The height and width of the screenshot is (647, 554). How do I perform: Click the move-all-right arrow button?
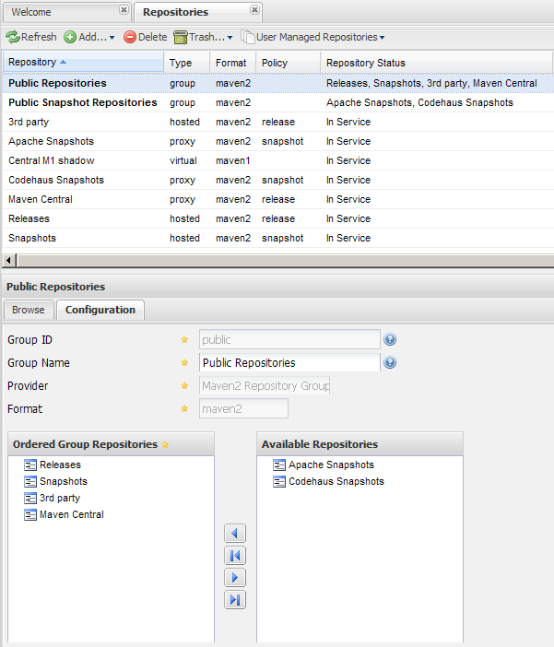[x=235, y=600]
